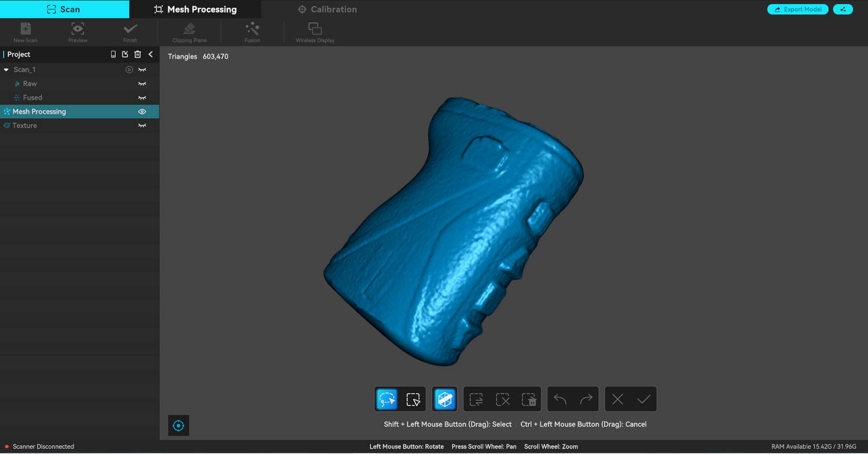Image resolution: width=868 pixels, height=454 pixels.
Task: Click the undo arrow in bottom toolbar
Action: point(560,399)
